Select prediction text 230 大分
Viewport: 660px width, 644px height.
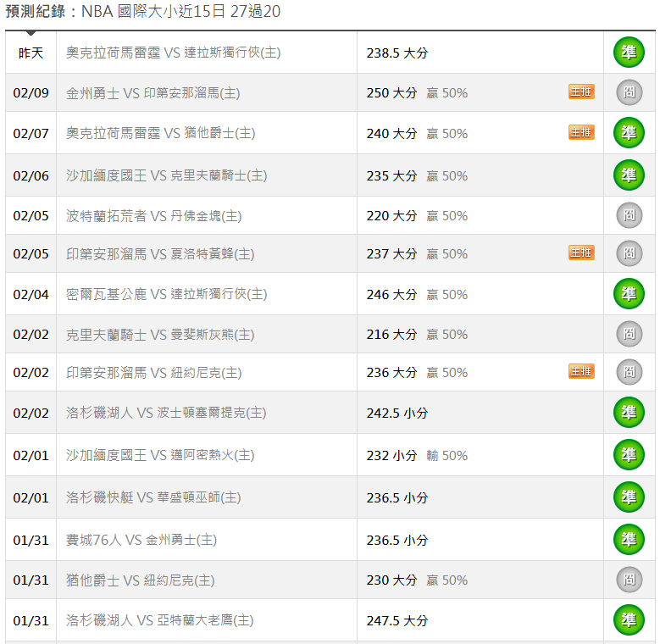391,580
